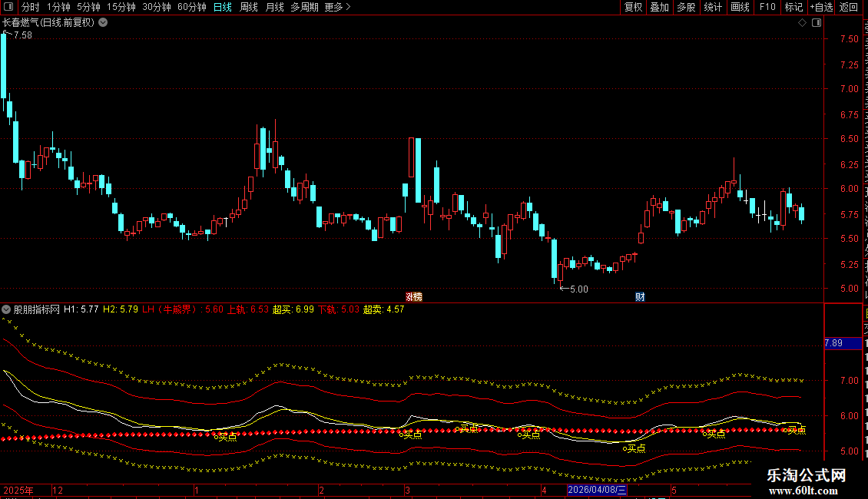Screen dimensions: 868x499
Task: Open 多周期 multi-period view
Action: 304,7
